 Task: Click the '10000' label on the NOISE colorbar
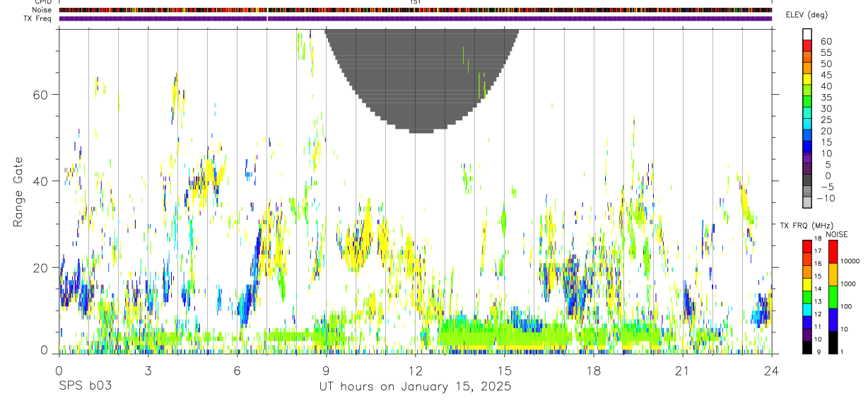pyautogui.click(x=850, y=261)
